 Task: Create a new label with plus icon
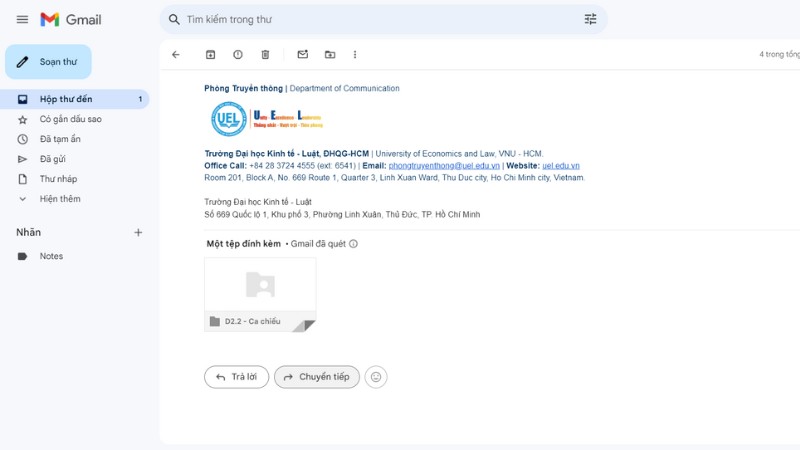138,232
